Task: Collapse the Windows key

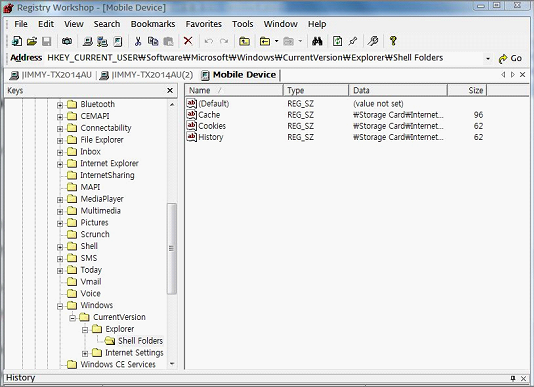Action: coord(60,306)
